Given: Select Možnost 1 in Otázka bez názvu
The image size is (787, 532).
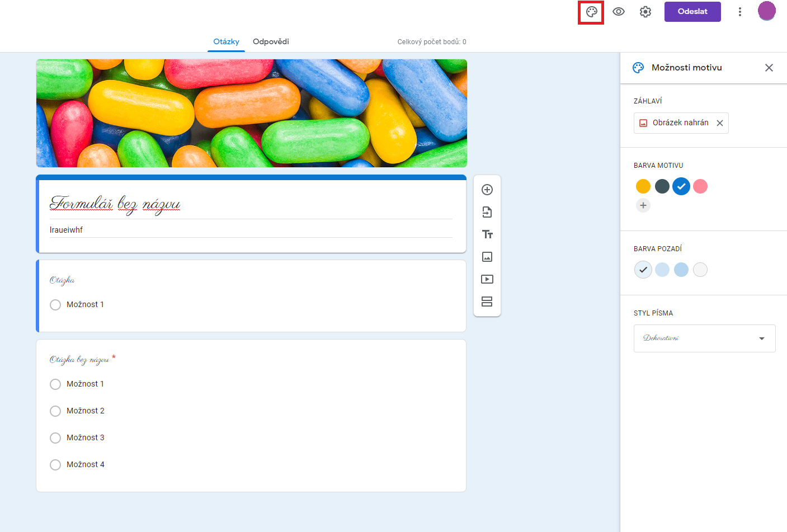Looking at the screenshot, I should click(55, 384).
